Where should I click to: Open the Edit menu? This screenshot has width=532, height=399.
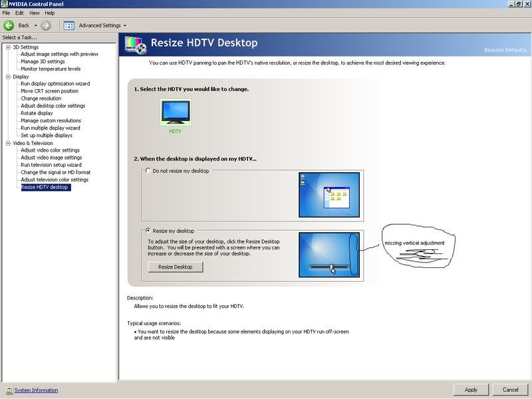(x=19, y=13)
